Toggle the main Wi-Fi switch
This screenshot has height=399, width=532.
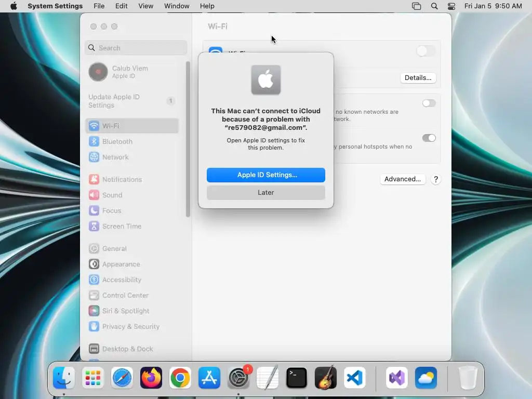click(x=426, y=51)
